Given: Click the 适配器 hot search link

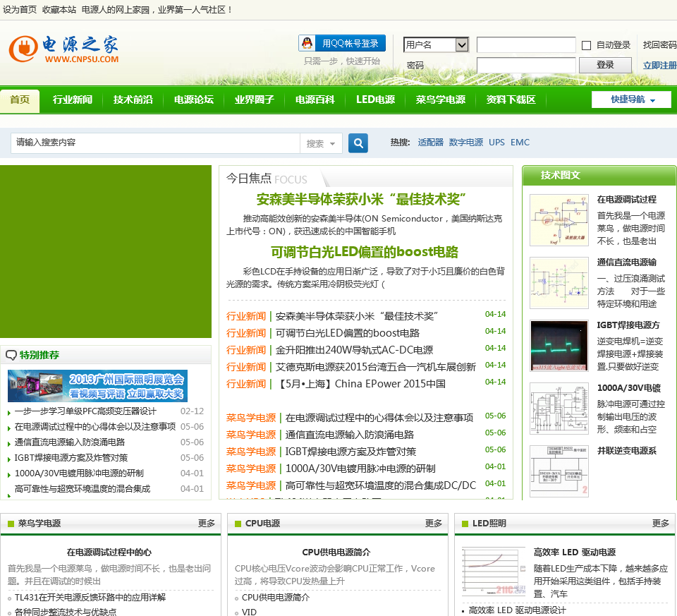Looking at the screenshot, I should [430, 143].
